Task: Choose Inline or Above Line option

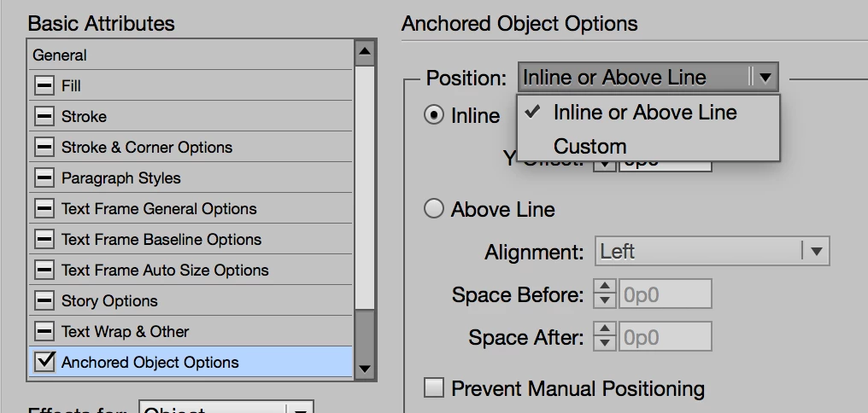Action: 644,113
